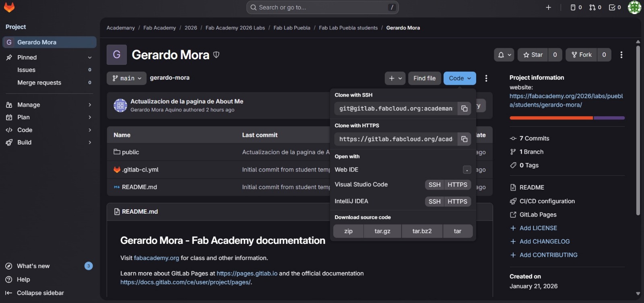
Task: Open the to-do list icon
Action: pyautogui.click(x=615, y=7)
